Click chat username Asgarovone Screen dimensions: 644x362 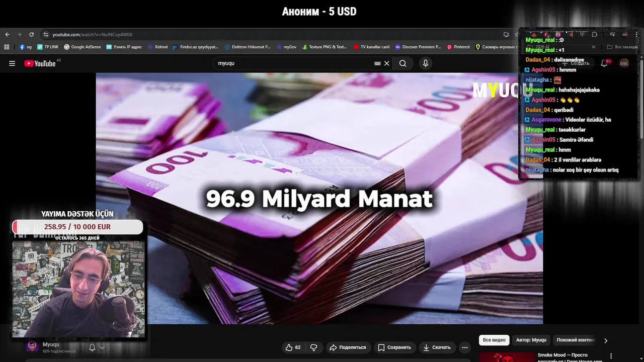(546, 120)
